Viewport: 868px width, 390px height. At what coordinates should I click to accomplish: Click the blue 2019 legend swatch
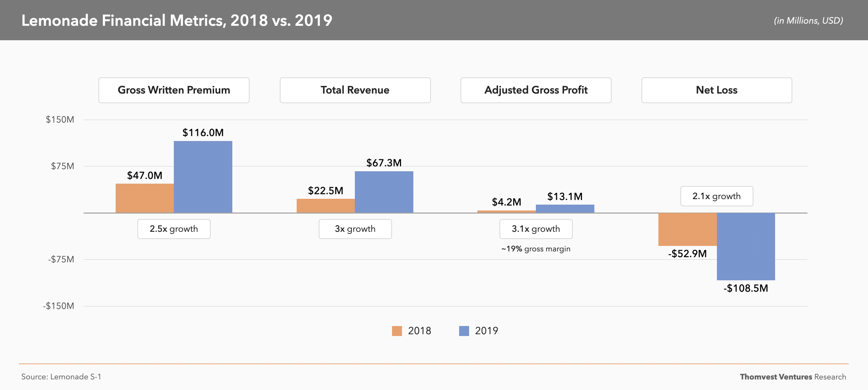[464, 331]
